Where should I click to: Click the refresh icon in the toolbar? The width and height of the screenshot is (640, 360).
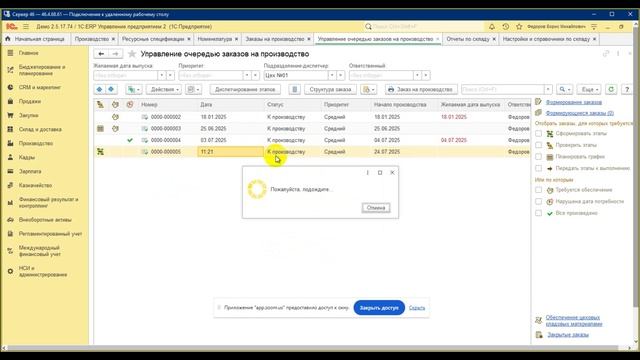pyautogui.click(x=611, y=89)
